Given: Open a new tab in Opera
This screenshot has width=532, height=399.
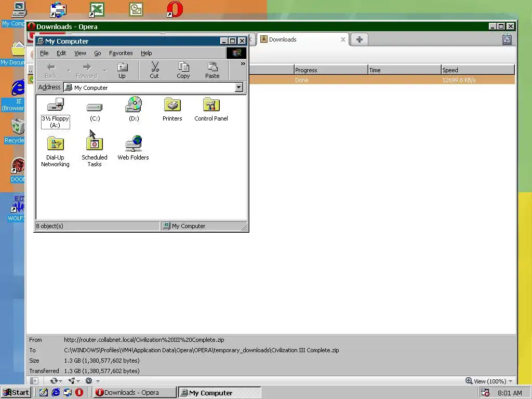Looking at the screenshot, I should [360, 39].
